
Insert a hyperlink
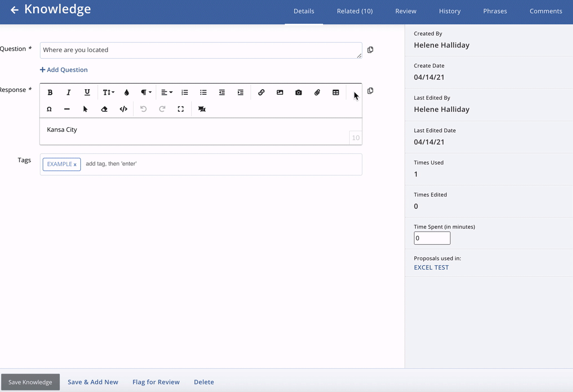261,92
